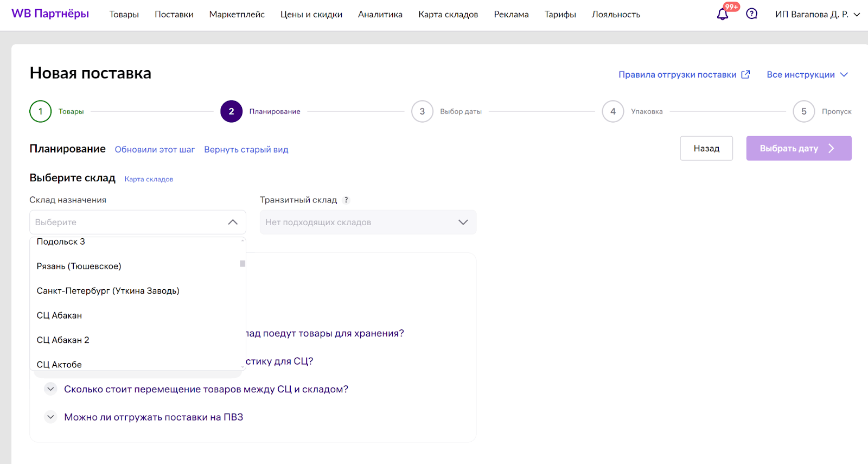Screen dimensions: 868x464
Task: Expand the Все инструкции dropdown
Action: (x=807, y=74)
